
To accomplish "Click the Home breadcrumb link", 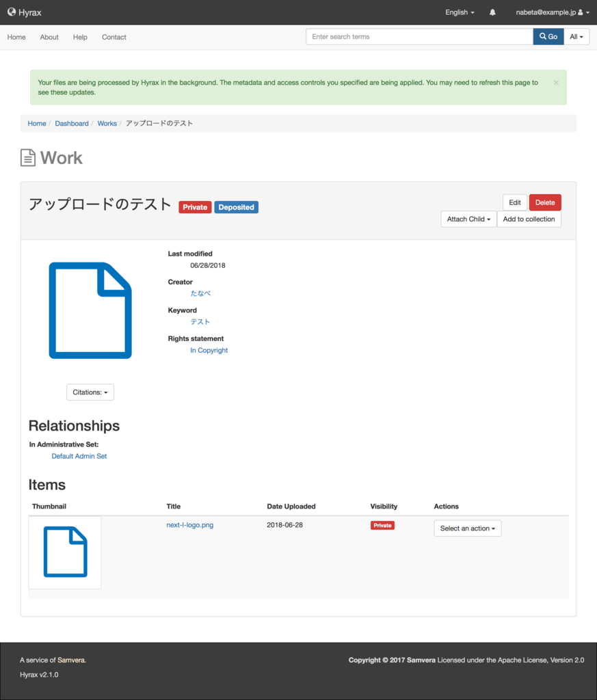I will (37, 124).
